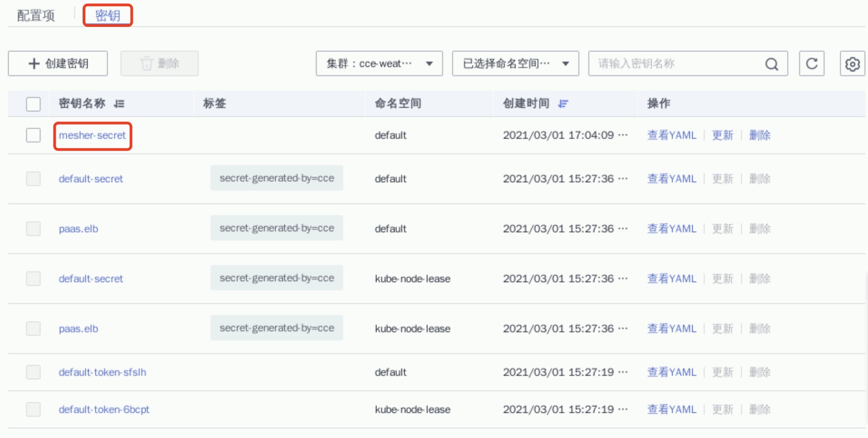
Task: Select the default-token-6bcpt row checkbox
Action: (33, 409)
